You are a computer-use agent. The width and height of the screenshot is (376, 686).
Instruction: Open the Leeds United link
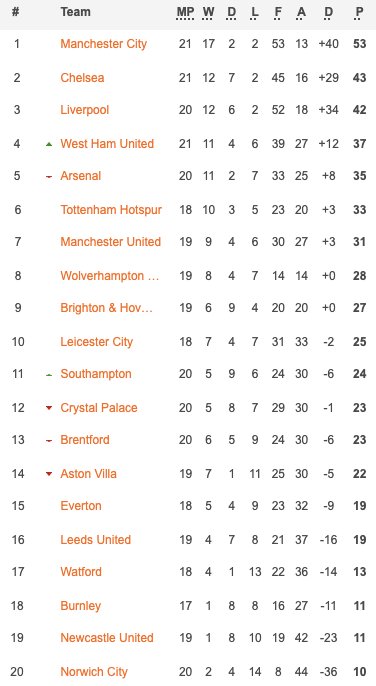point(95,540)
